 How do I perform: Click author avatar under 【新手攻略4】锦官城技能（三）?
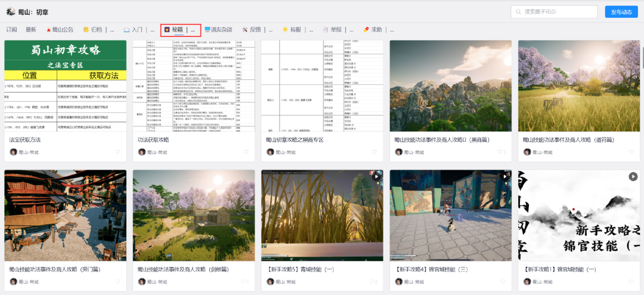pos(399,282)
